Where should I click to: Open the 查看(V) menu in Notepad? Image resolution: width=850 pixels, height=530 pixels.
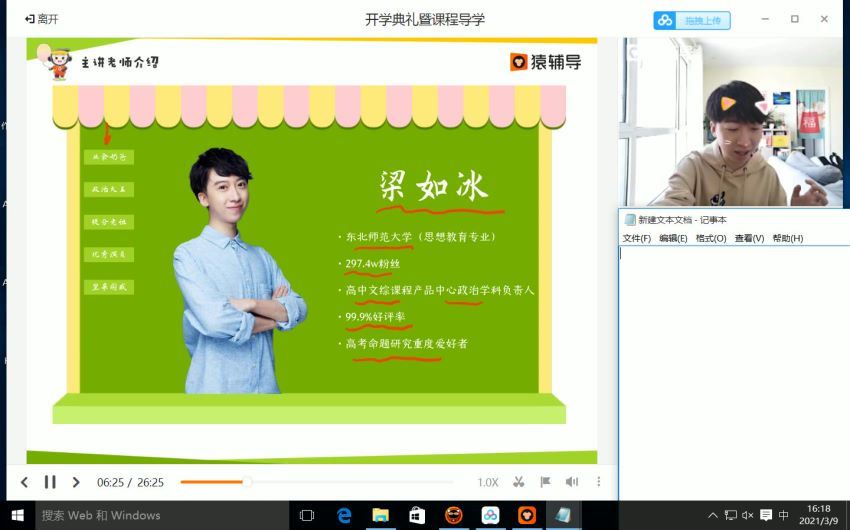pyautogui.click(x=749, y=238)
